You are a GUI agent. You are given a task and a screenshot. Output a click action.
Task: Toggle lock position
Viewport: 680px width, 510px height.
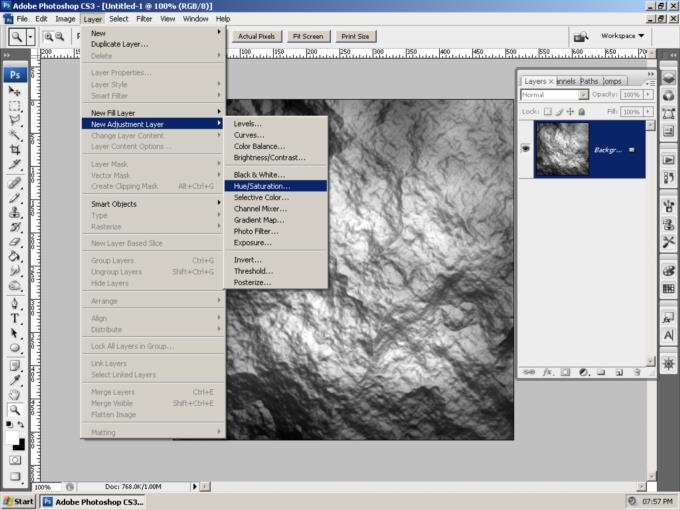pos(570,111)
